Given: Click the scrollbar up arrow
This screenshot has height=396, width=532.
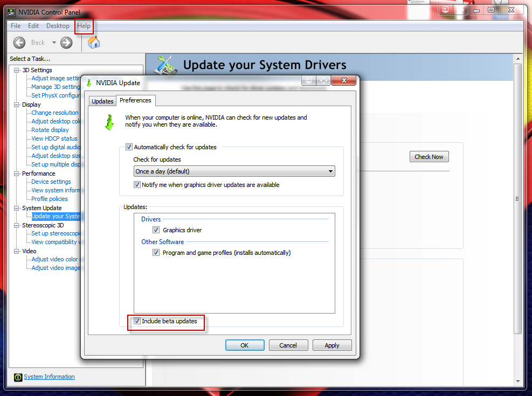Looking at the screenshot, I should 518,59.
